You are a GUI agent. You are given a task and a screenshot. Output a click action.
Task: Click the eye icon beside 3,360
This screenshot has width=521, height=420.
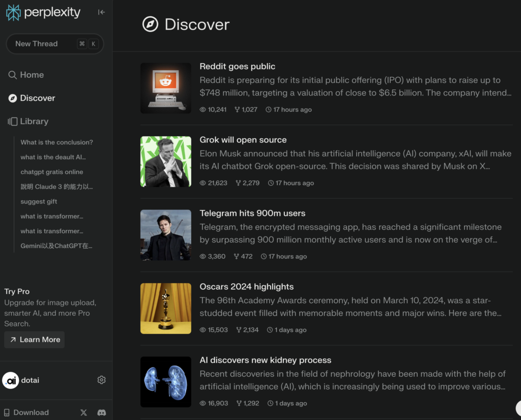point(202,256)
